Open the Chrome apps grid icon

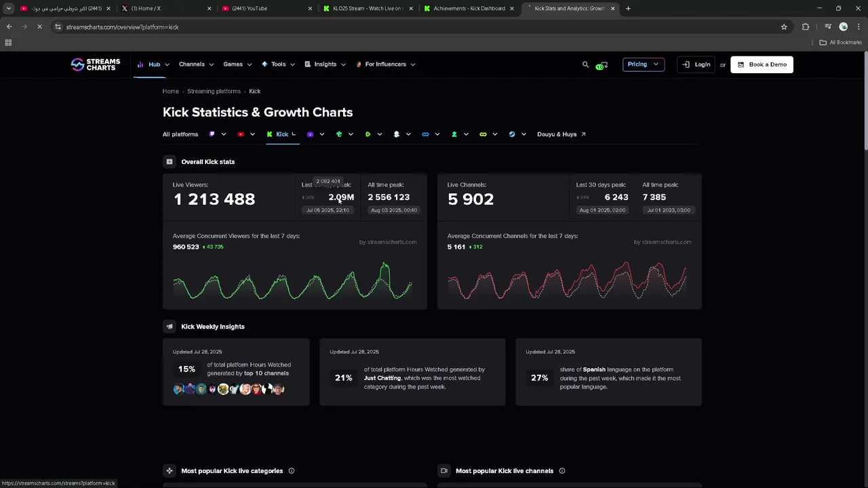(x=8, y=43)
